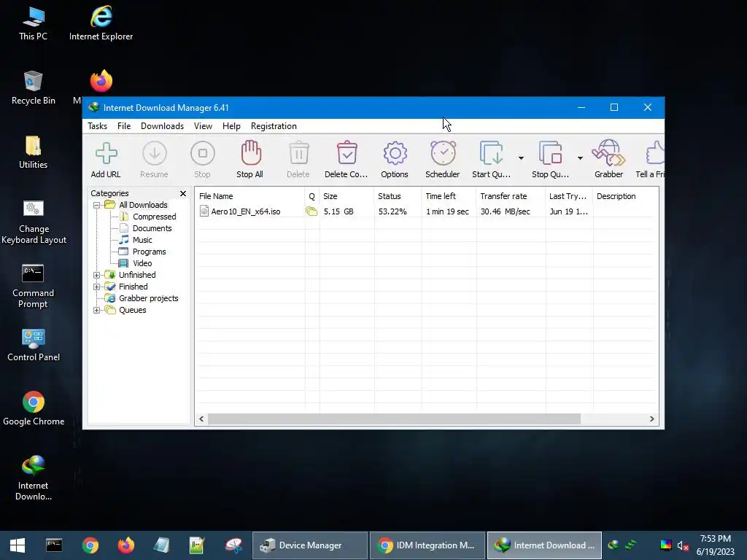Select the Video category
The width and height of the screenshot is (747, 560).
click(x=142, y=263)
